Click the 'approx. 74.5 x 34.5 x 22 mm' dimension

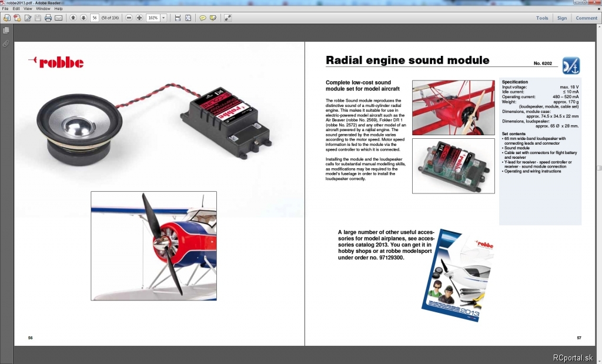point(553,116)
